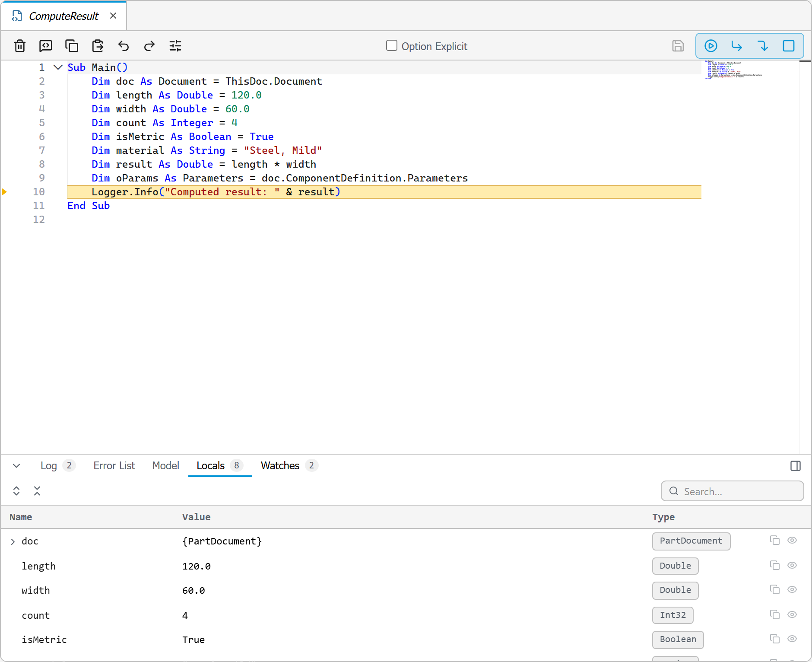
Task: Click the trash delete icon in toolbar
Action: 20,46
